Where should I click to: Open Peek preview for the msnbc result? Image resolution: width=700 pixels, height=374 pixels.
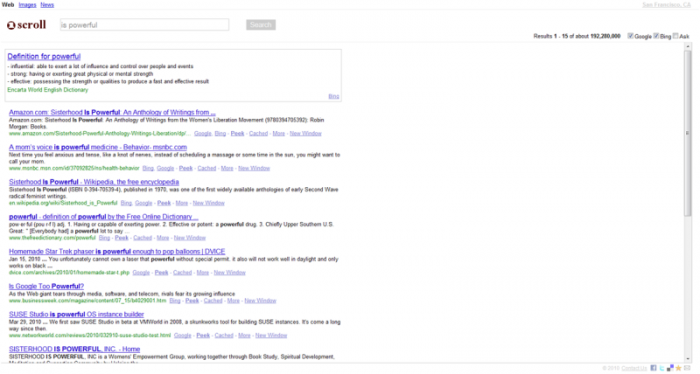point(186,168)
